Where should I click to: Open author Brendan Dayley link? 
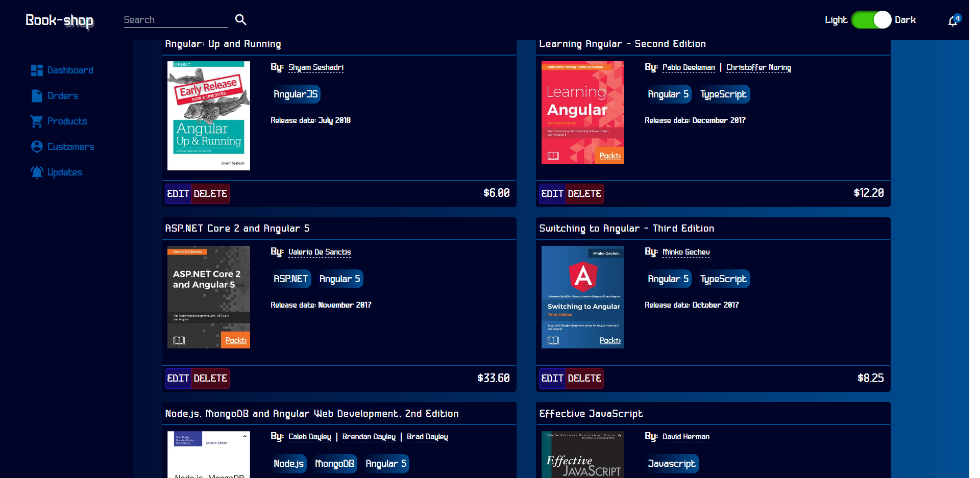coord(369,437)
